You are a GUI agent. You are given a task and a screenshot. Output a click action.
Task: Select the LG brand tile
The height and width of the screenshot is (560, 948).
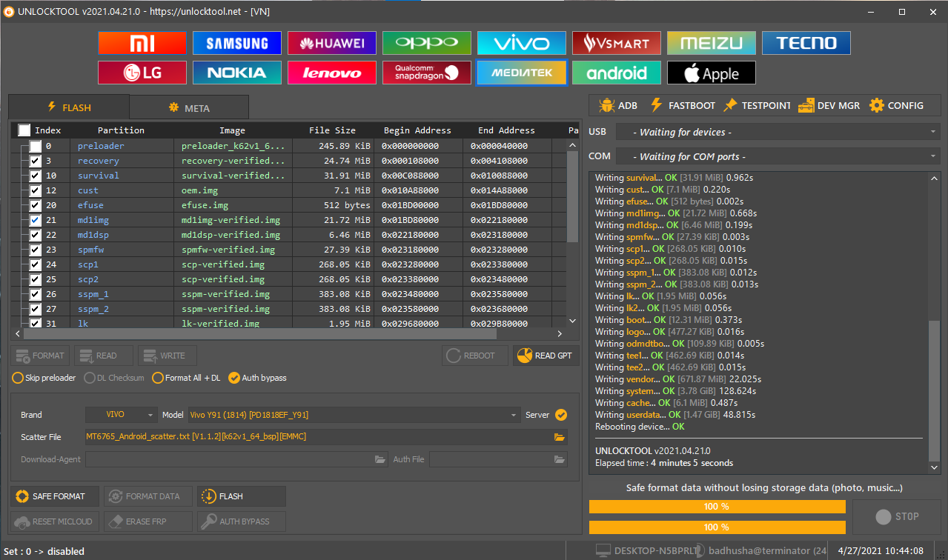click(142, 73)
